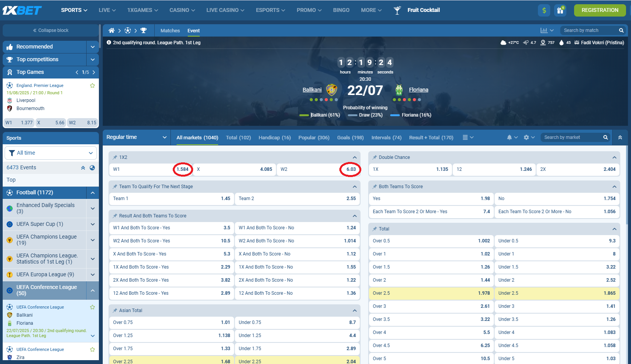This screenshot has height=364, width=631.
Task: Click Collapse block
Action: coord(51,30)
